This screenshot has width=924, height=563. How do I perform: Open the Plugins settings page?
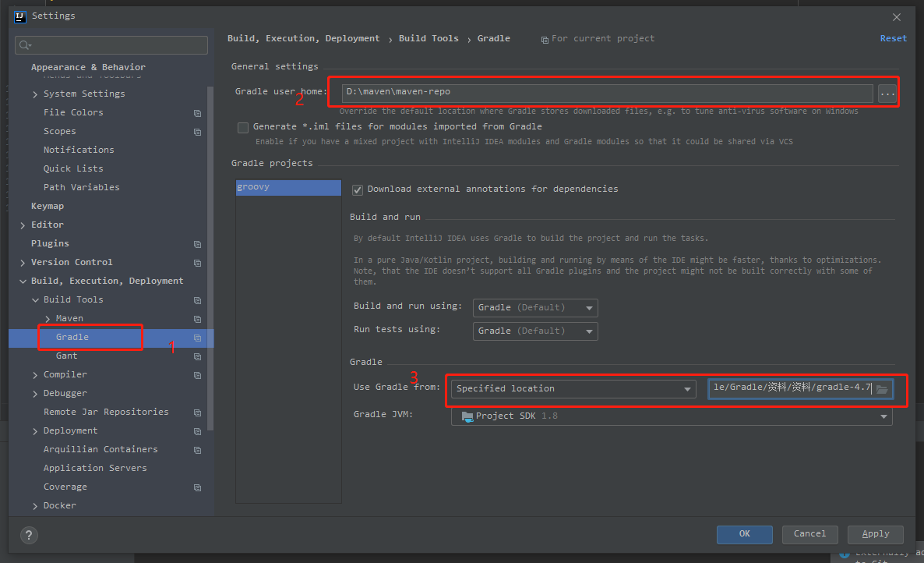(x=50, y=244)
